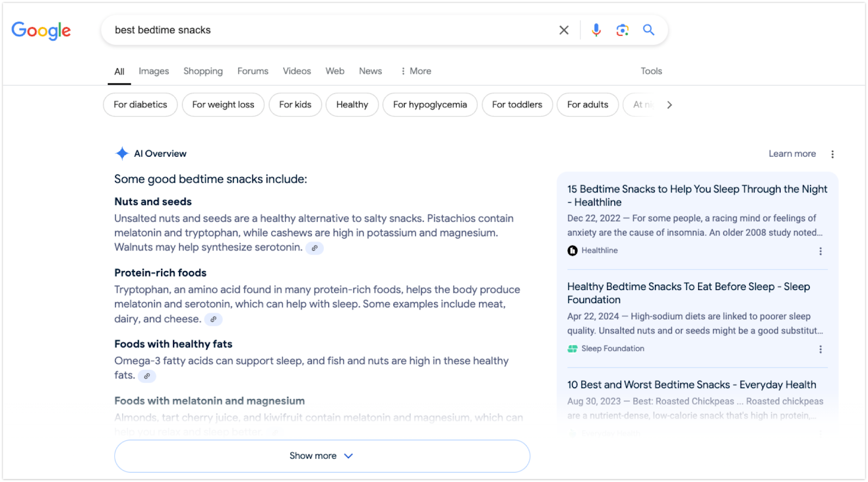Image resolution: width=868 pixels, height=482 pixels.
Task: Open AI Overview three-dot options menu
Action: [833, 155]
